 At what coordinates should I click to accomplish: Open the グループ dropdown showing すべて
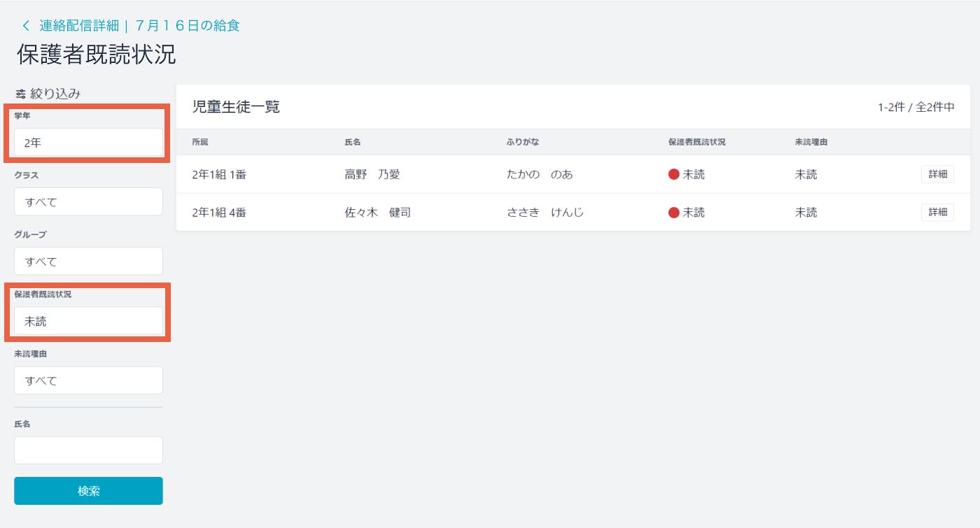[88, 261]
